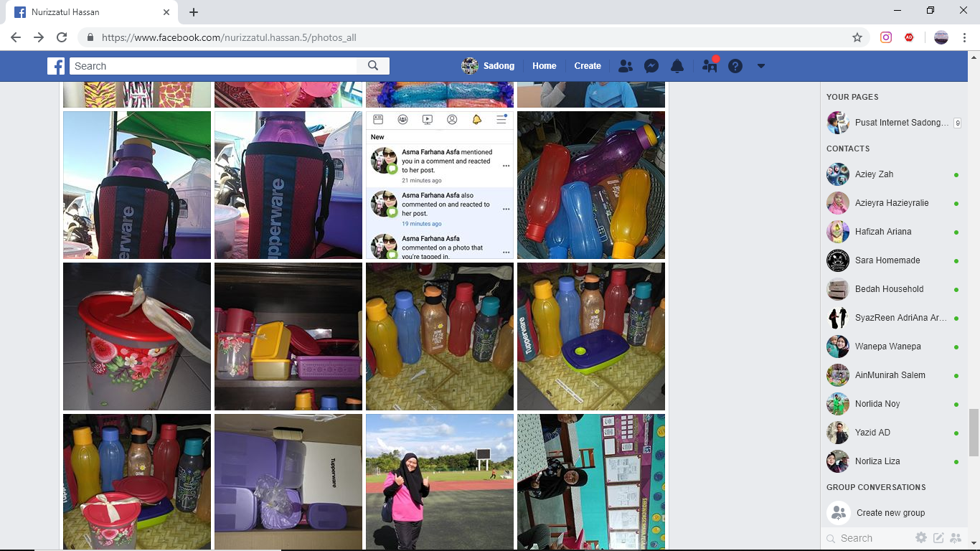Image resolution: width=980 pixels, height=551 pixels.
Task: Click the Quick Help question mark icon
Action: 735,66
